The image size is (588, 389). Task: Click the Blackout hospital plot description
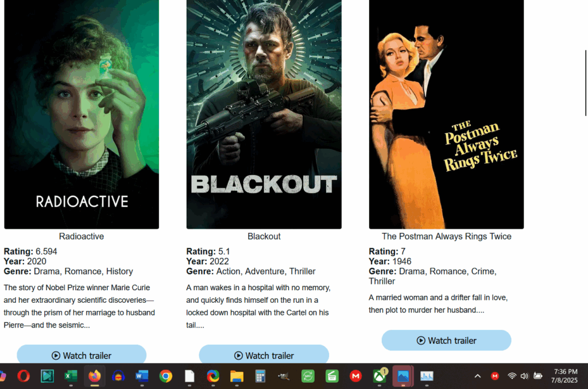click(x=258, y=306)
